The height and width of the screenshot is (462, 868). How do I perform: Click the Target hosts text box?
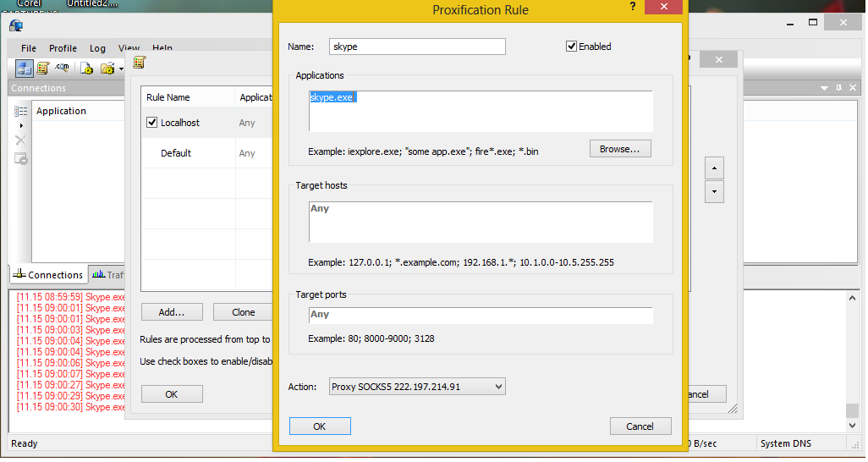481,222
